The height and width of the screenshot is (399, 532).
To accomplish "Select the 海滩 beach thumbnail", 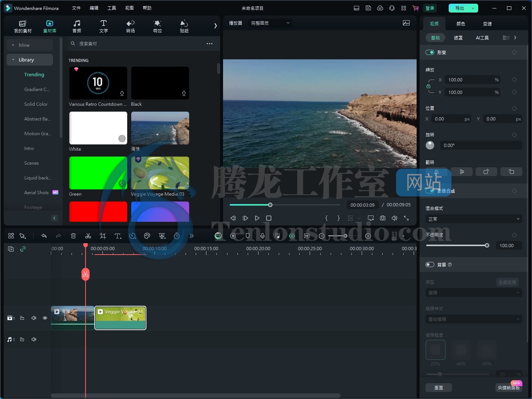I will [160, 128].
